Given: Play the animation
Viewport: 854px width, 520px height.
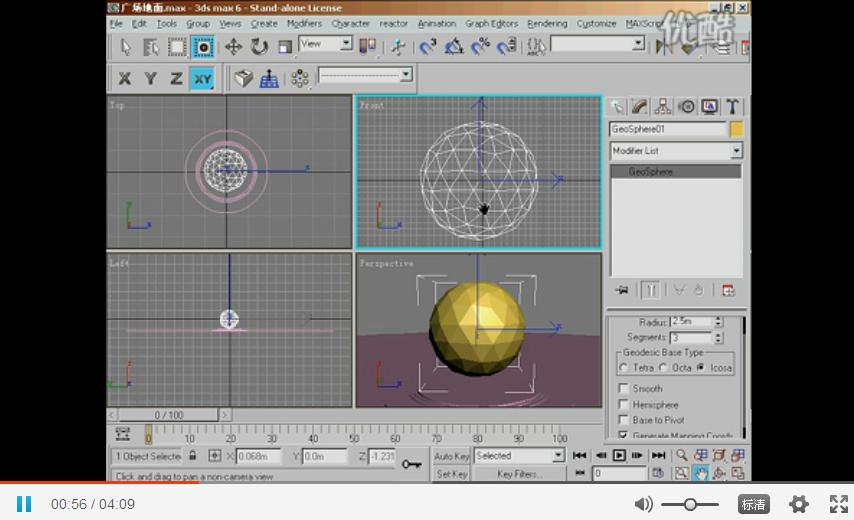Looking at the screenshot, I should [619, 455].
